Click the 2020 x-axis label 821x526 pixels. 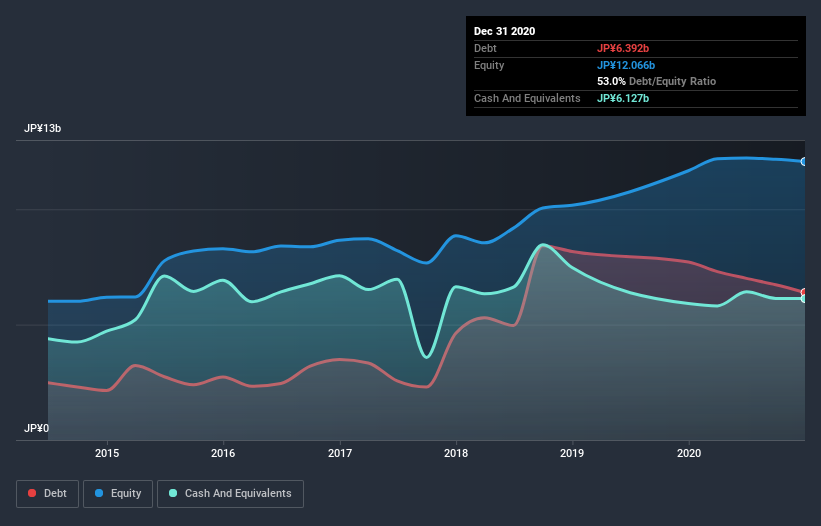pyautogui.click(x=689, y=453)
